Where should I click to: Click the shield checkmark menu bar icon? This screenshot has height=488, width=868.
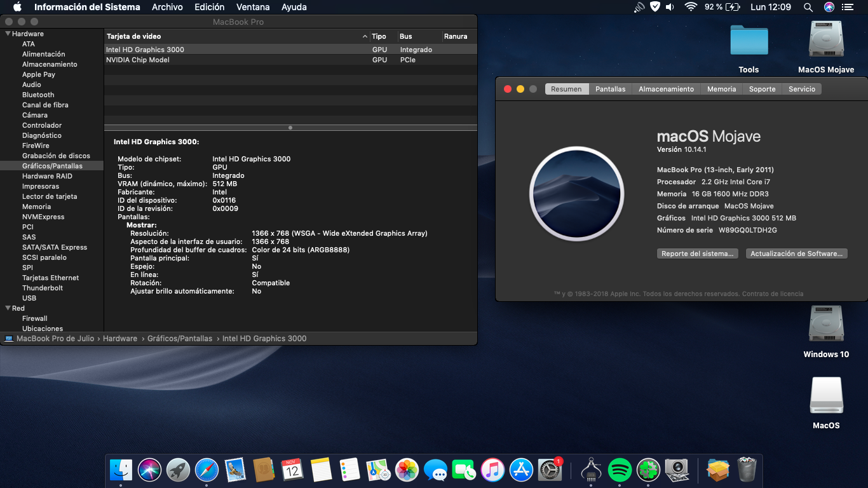click(x=655, y=7)
